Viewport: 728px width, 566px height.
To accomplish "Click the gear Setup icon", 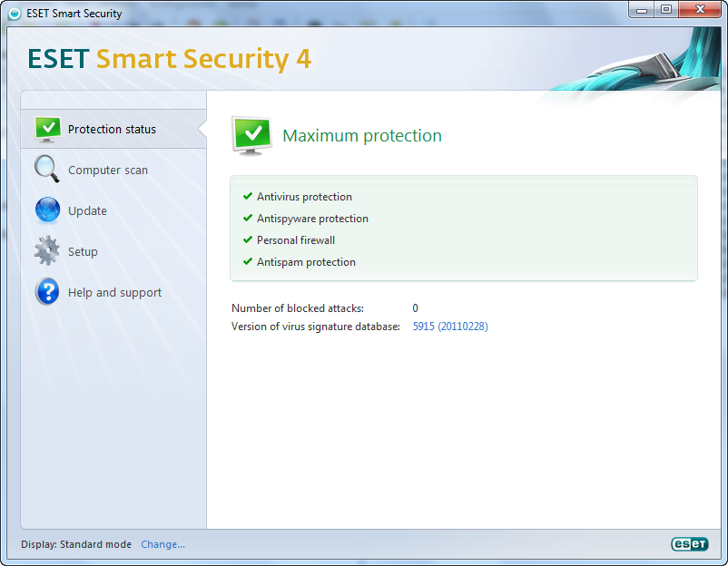I will click(x=47, y=251).
